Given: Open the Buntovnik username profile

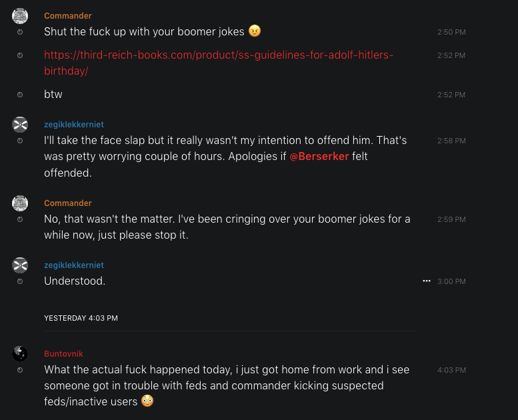Looking at the screenshot, I should point(63,353).
